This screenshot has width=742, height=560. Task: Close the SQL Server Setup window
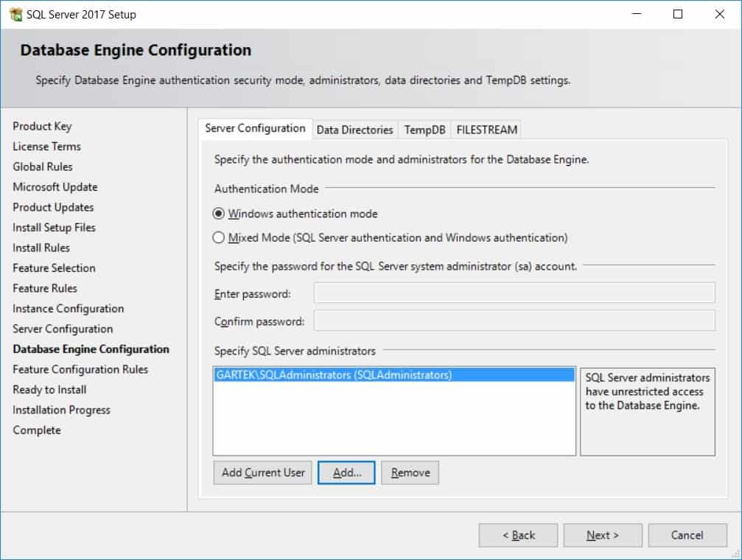719,14
